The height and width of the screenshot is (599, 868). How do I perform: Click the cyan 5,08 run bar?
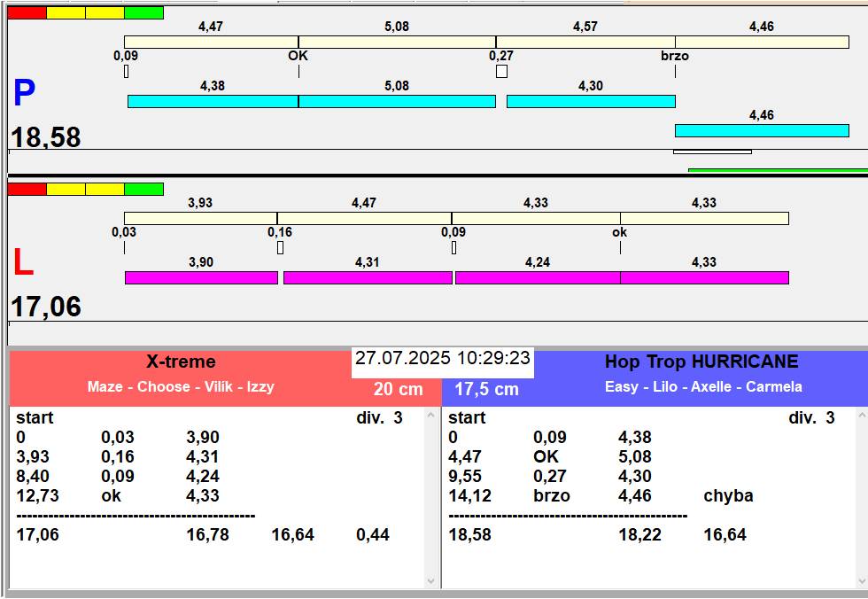397,102
